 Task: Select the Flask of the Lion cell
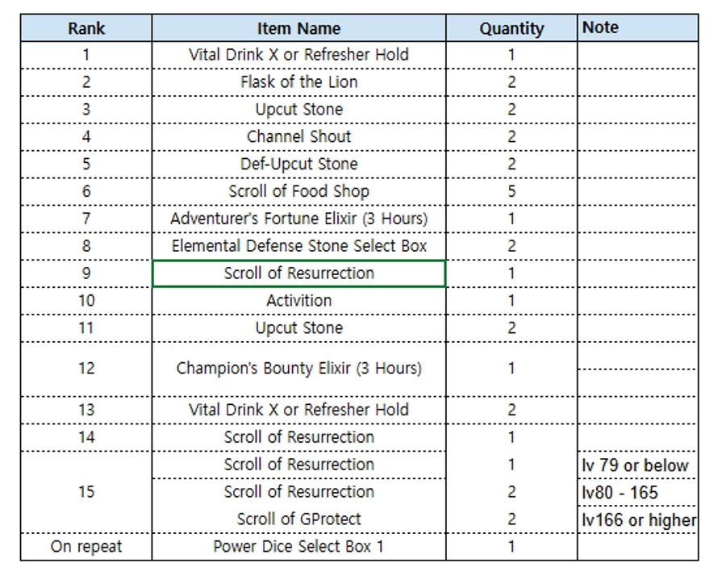pyautogui.click(x=298, y=82)
